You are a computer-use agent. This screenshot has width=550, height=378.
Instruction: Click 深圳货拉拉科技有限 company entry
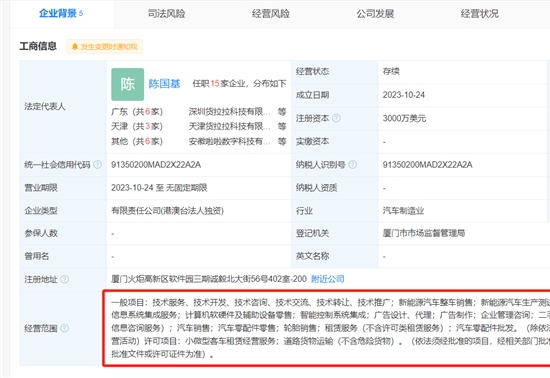[229, 112]
